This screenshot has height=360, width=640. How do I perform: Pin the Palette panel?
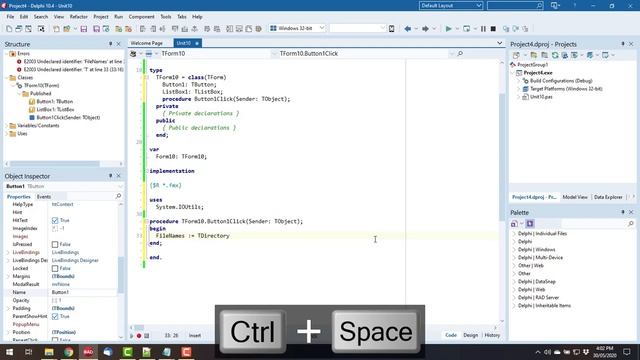pos(623,212)
